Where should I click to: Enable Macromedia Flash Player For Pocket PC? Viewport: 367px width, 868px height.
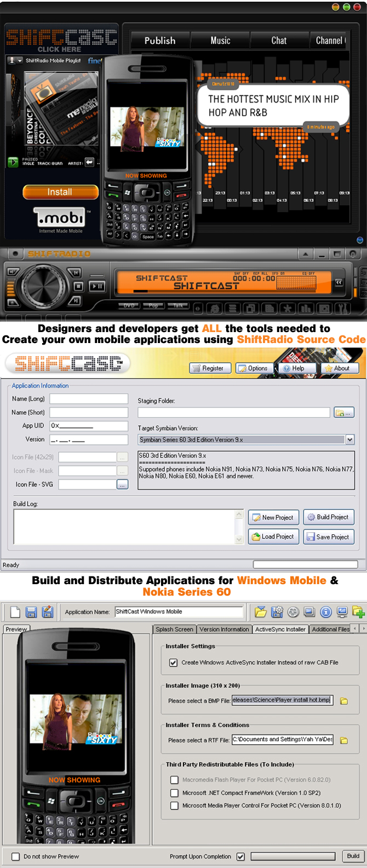[174, 780]
